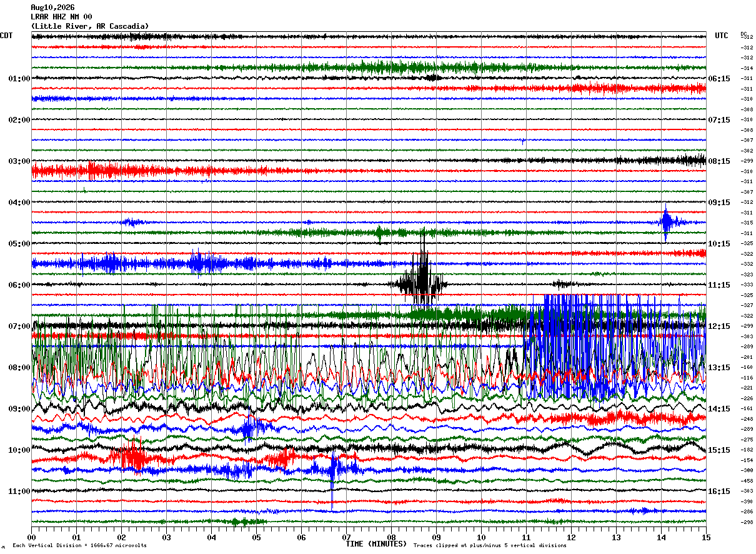This screenshot has height=554, width=756.
Task: Click the blue spike on the 09:15 trace
Action: pos(667,222)
